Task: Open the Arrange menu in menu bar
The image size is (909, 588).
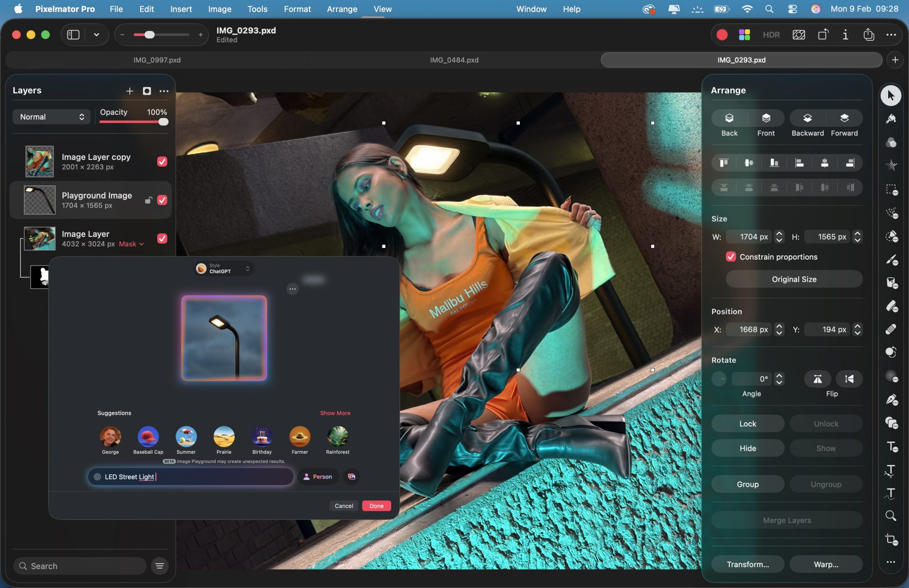Action: [342, 9]
